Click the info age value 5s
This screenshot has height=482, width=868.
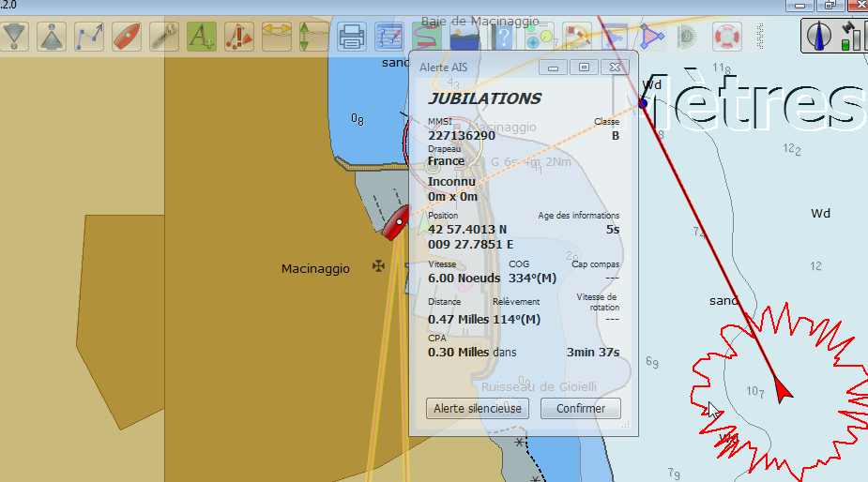[x=613, y=229]
